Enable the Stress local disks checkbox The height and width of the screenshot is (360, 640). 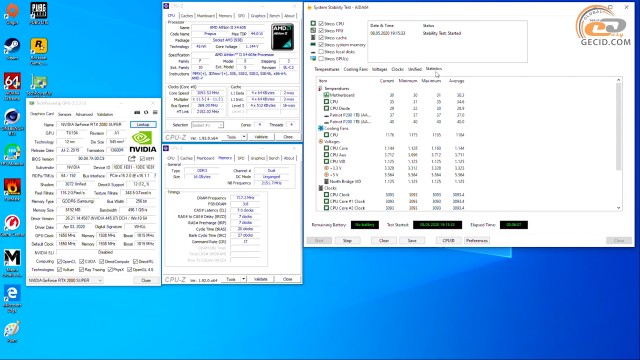coord(321,52)
